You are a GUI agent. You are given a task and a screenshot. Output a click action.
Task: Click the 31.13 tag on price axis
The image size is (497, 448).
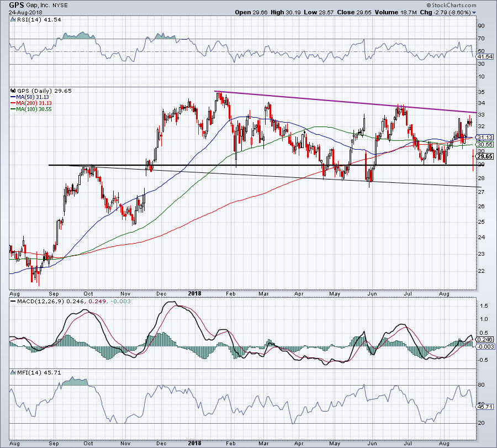pyautogui.click(x=485, y=138)
